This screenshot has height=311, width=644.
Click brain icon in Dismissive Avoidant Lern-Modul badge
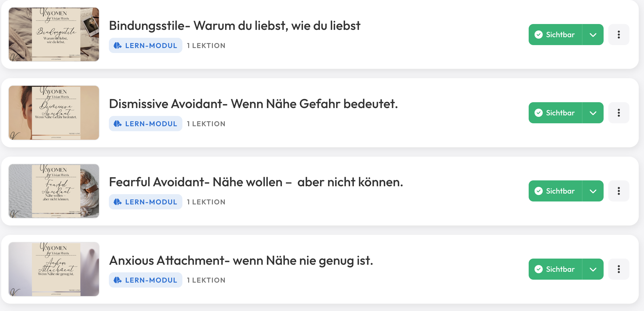(118, 124)
